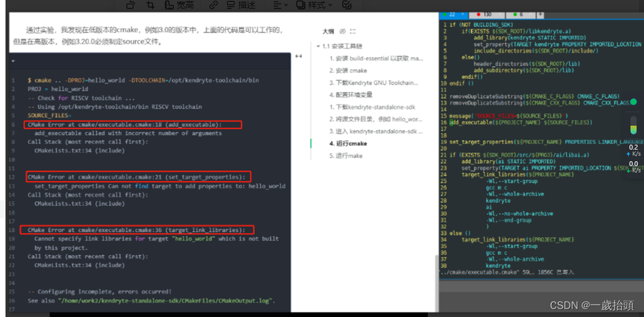Click the green floating circle indicator

tap(633, 101)
